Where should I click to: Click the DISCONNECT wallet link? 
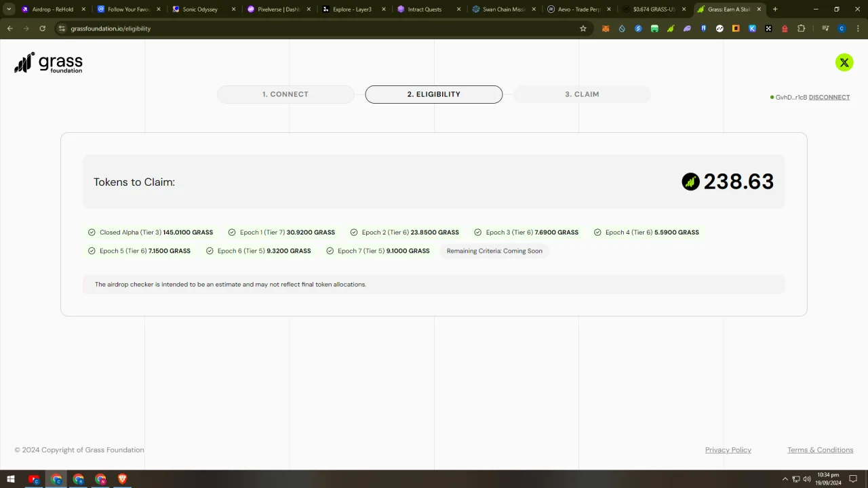tap(829, 97)
